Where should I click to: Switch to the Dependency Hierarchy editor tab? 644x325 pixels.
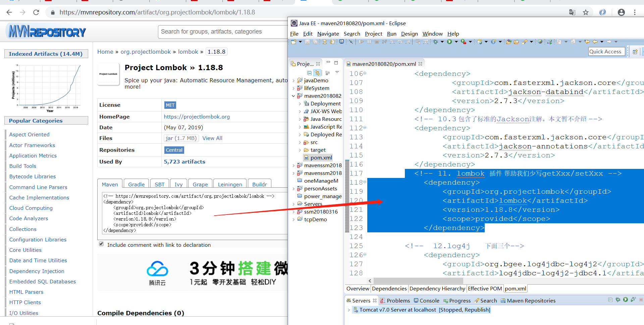(437, 288)
